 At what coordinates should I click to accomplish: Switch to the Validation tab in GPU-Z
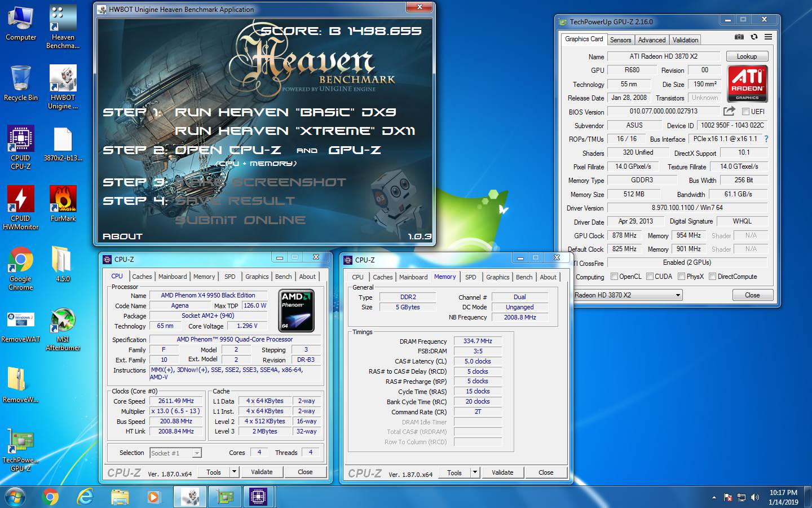(x=685, y=40)
